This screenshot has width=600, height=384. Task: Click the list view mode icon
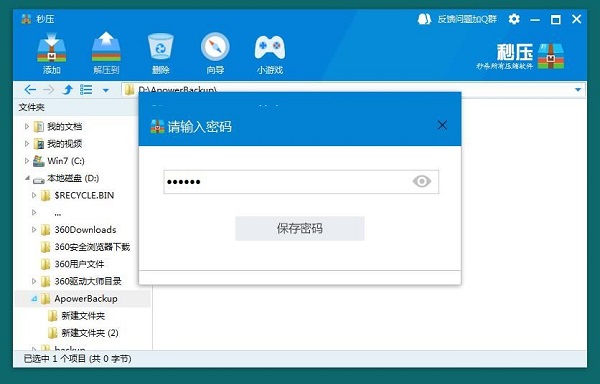(86, 90)
